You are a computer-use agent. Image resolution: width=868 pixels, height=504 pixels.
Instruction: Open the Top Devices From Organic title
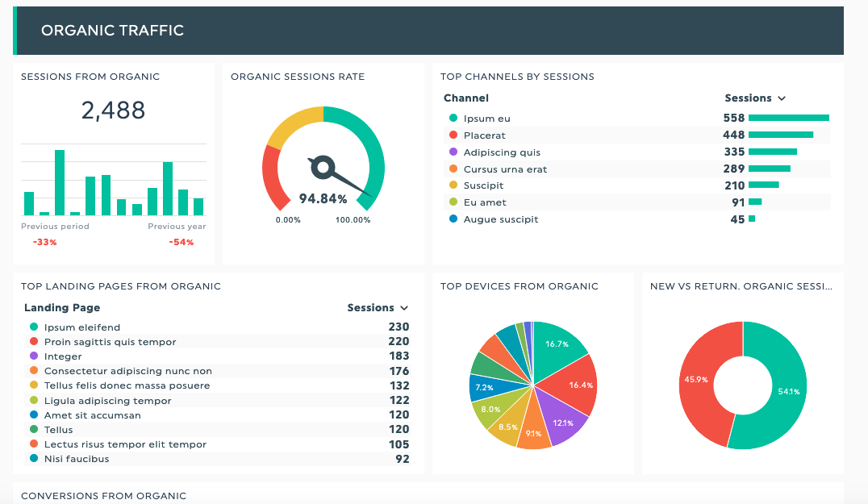click(520, 286)
